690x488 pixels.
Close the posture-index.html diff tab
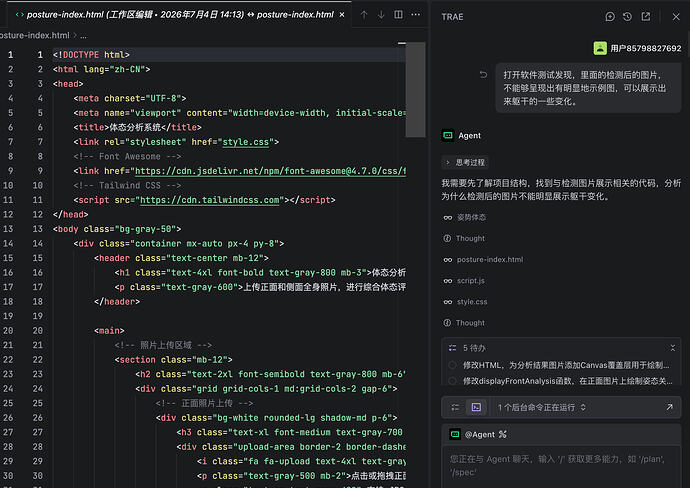click(x=342, y=15)
